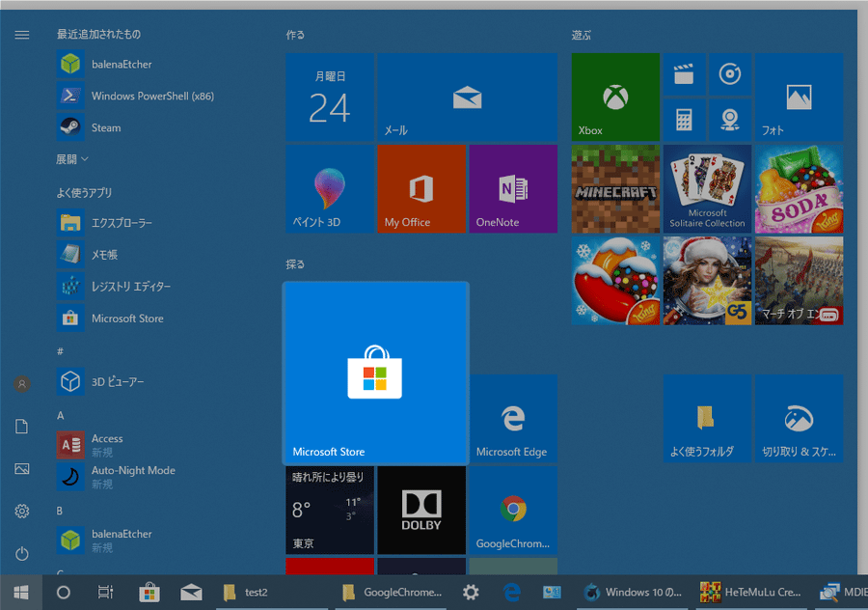Open Microsoft Solitaire Collection tile
Viewport: 868px width, 610px height.
[x=707, y=189]
